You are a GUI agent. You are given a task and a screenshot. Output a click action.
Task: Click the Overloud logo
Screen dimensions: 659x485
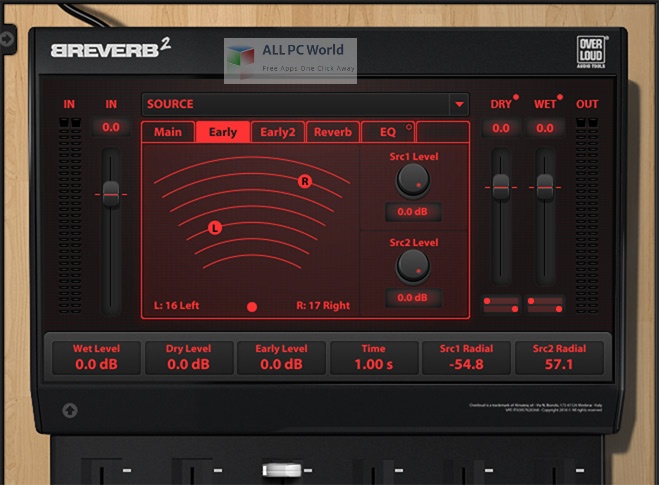click(591, 52)
